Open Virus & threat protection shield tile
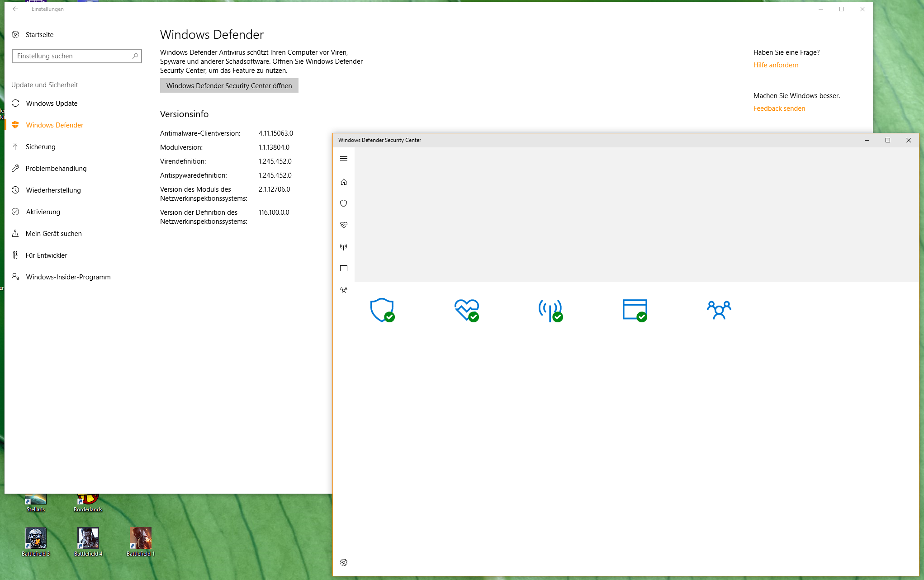Viewport: 924px width, 580px height. (x=382, y=310)
